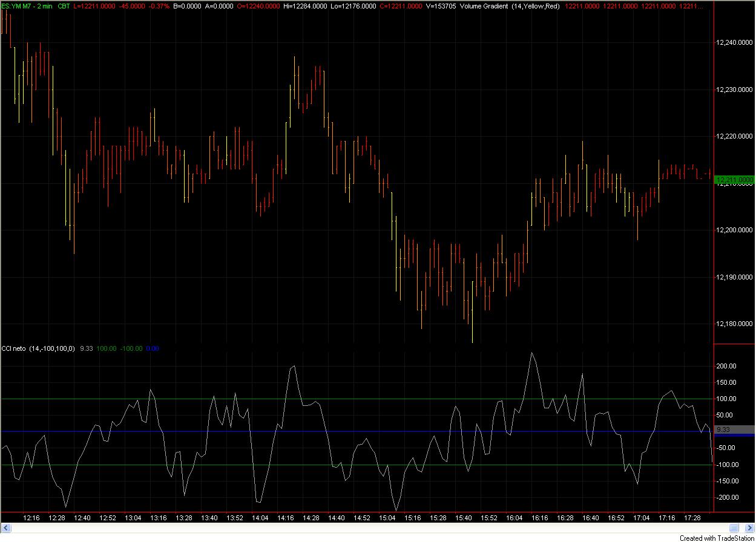Click the horizontal scrollbar thumb
The image size is (756, 542).
(x=734, y=527)
